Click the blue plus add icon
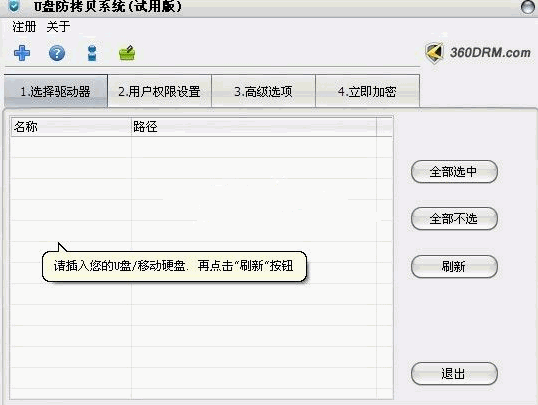The height and width of the screenshot is (405, 538). 22,53
